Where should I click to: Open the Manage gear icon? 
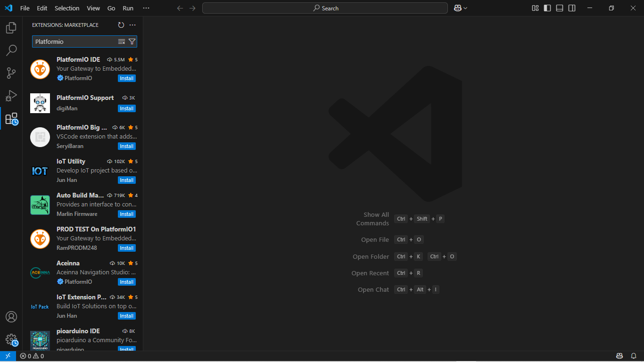11,340
